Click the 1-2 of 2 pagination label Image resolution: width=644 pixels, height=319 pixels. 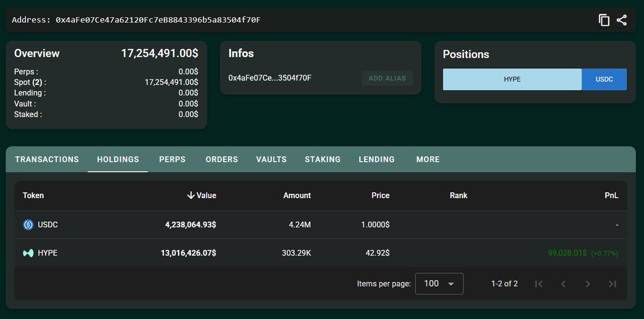tap(504, 284)
